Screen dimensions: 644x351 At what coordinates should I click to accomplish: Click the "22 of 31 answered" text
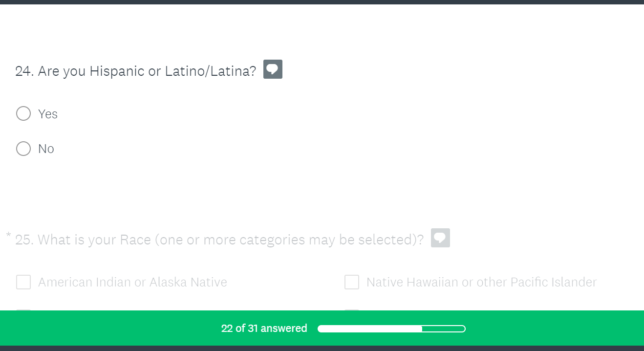click(x=264, y=329)
